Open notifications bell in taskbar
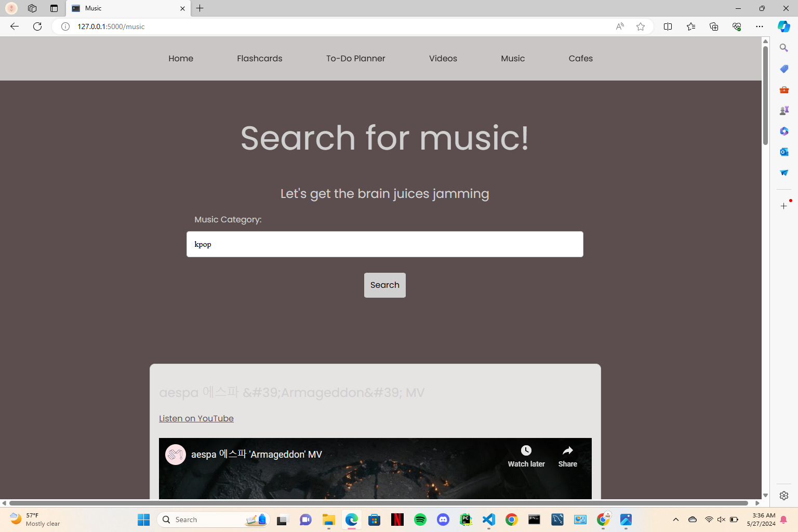Viewport: 798px width, 532px height. [783, 520]
